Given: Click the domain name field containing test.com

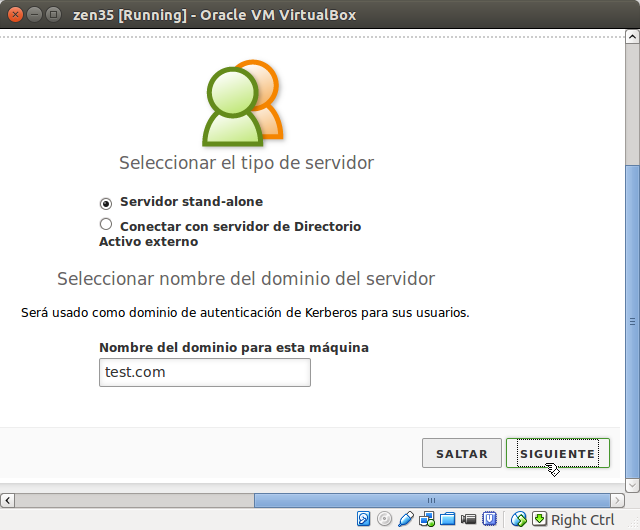Looking at the screenshot, I should (205, 372).
